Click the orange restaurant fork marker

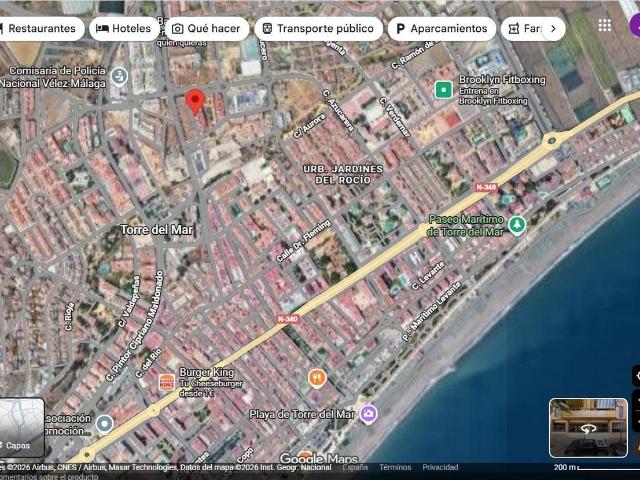tap(317, 378)
